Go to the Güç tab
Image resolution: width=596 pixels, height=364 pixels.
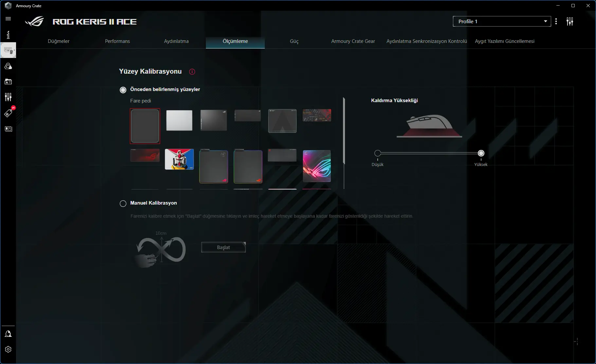pyautogui.click(x=294, y=41)
